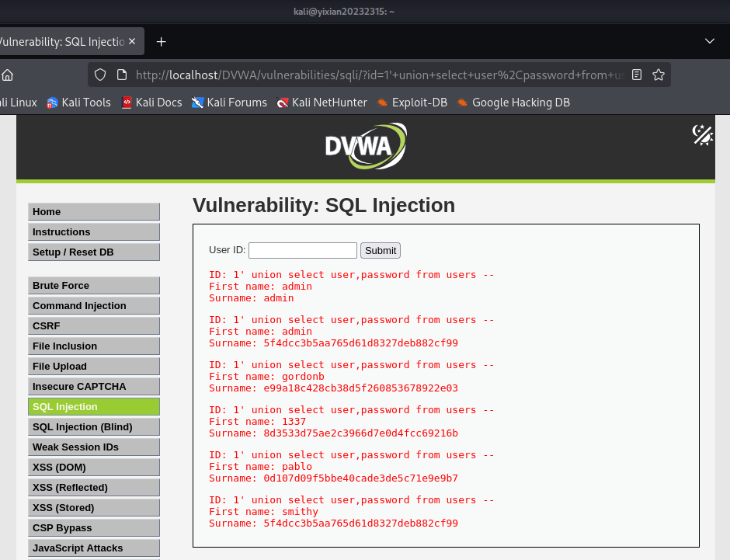Viewport: 730px width, 560px height.
Task: Click the 'First name: 1337' result
Action: point(258,422)
